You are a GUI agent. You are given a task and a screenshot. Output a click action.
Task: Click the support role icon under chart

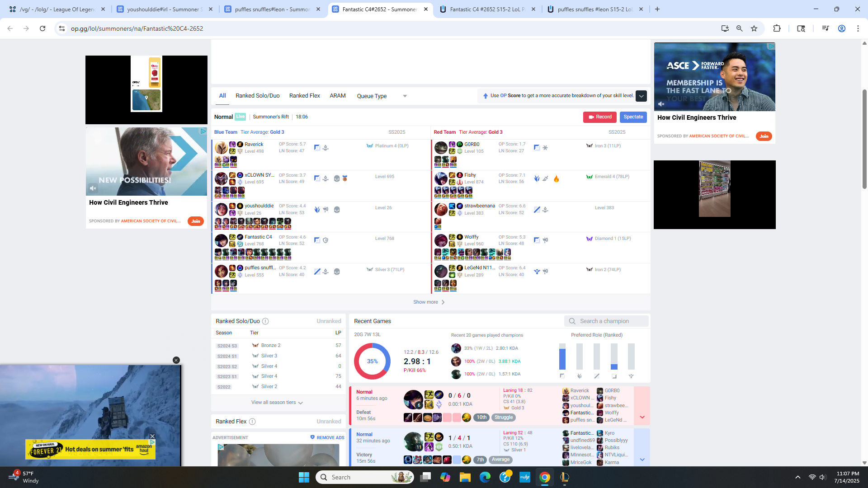[631, 376]
